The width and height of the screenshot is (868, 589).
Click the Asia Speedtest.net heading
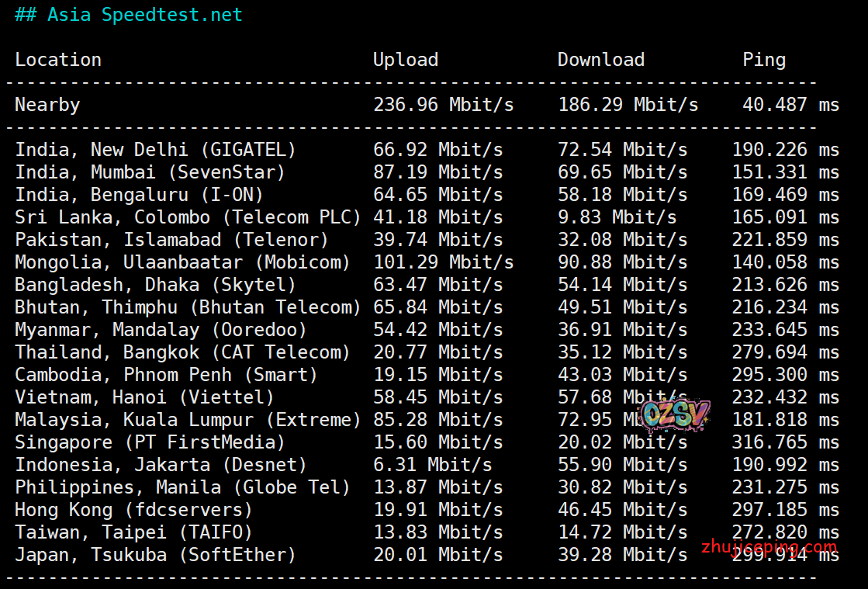[x=129, y=15]
